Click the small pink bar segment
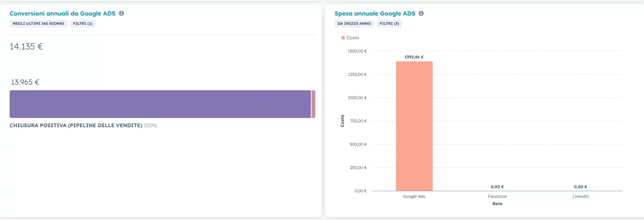This screenshot has height=220, width=644. [313, 104]
